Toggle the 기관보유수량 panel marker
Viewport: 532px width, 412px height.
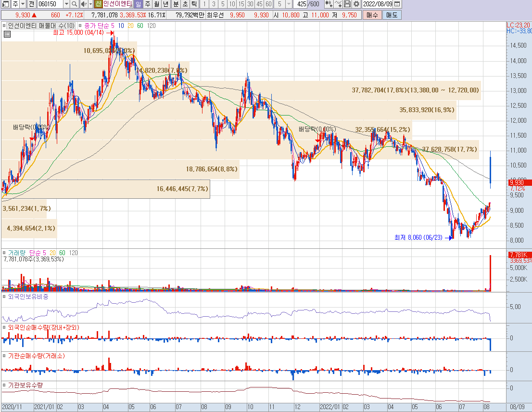tap(4, 385)
